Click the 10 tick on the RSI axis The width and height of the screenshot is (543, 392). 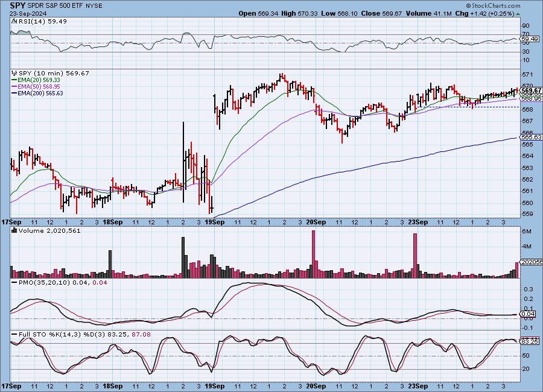(x=526, y=60)
